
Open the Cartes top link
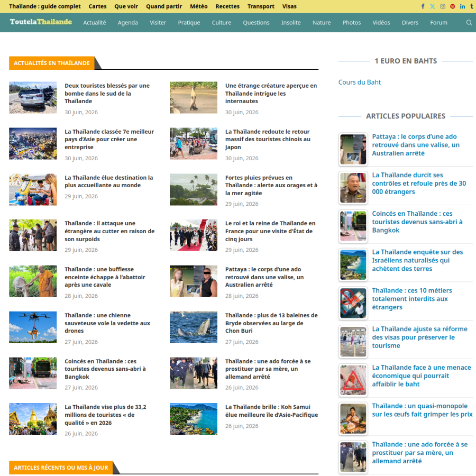[x=97, y=6]
